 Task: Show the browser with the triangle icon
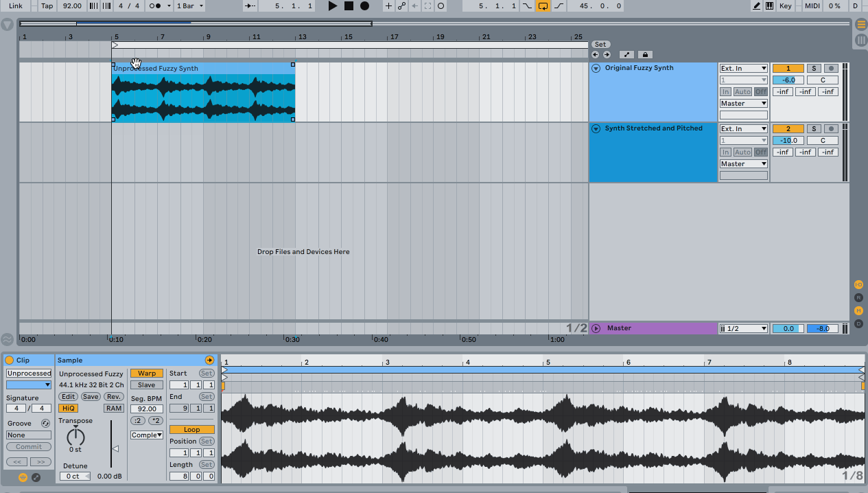click(8, 25)
